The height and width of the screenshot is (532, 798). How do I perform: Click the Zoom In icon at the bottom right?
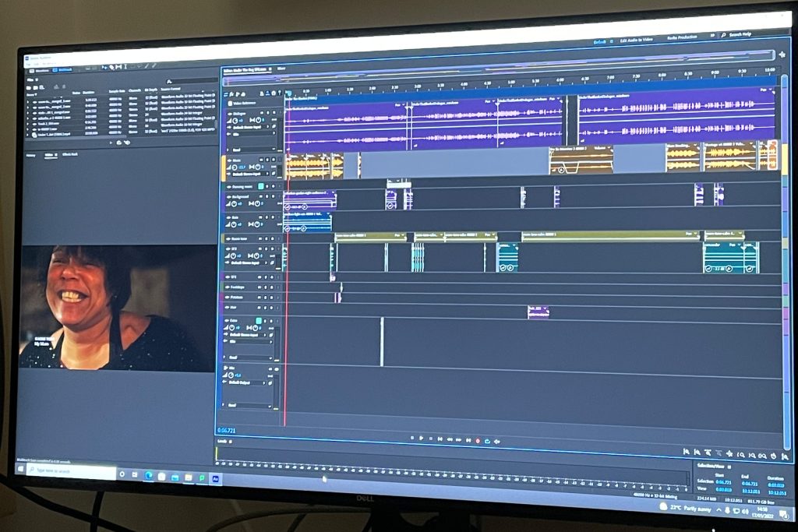coord(741,454)
